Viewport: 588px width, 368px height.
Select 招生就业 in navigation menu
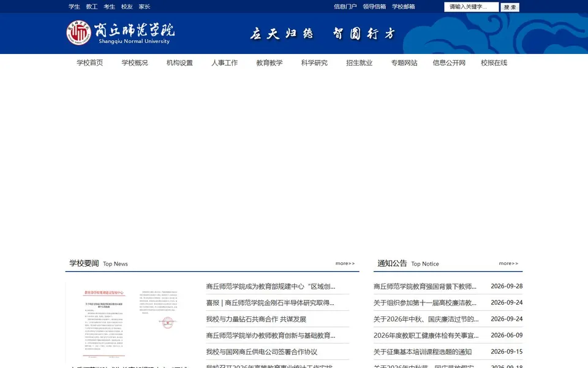point(360,63)
